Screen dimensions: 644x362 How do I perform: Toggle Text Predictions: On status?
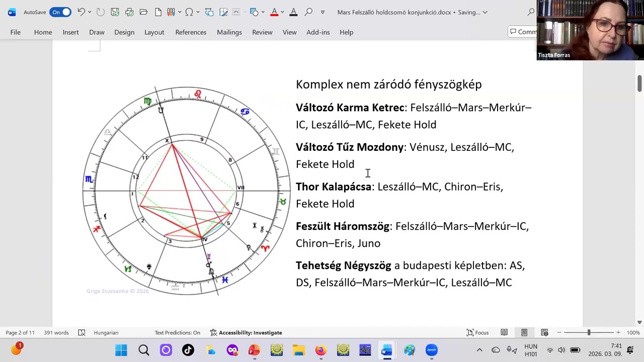[177, 332]
